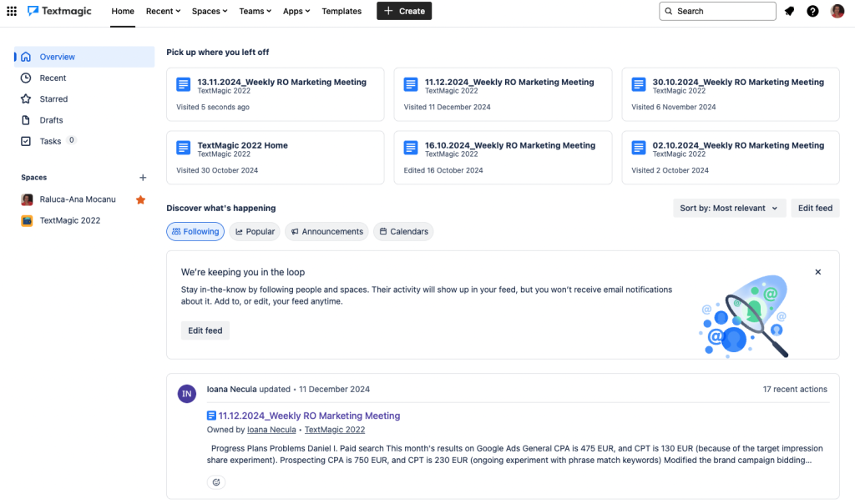Open the user profile avatar
This screenshot has height=504, width=855.
pos(837,11)
